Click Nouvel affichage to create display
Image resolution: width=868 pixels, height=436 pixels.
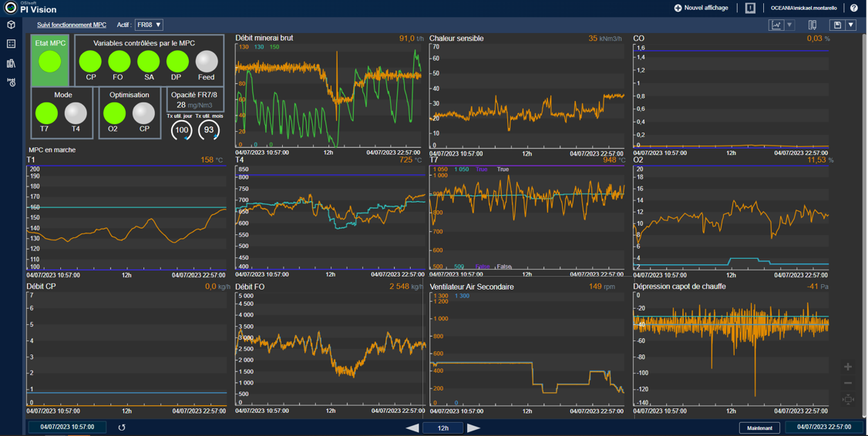[701, 8]
